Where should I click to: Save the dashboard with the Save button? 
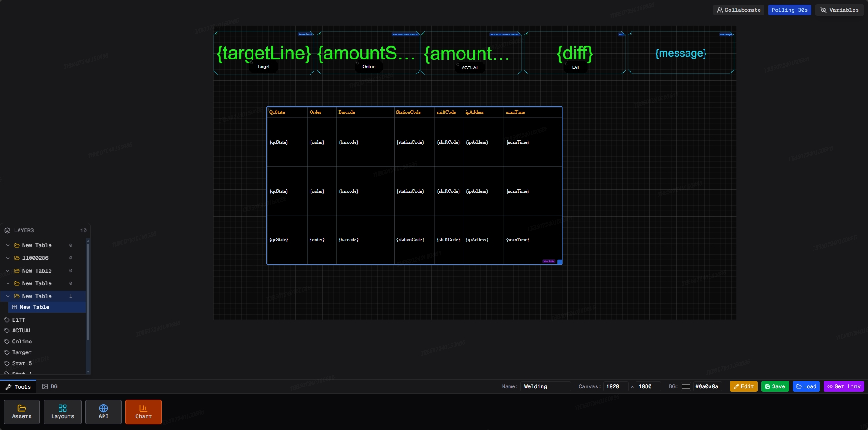775,386
